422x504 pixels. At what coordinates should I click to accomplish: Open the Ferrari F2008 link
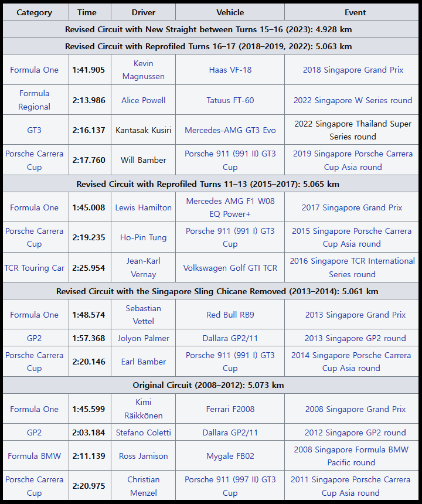[230, 409]
